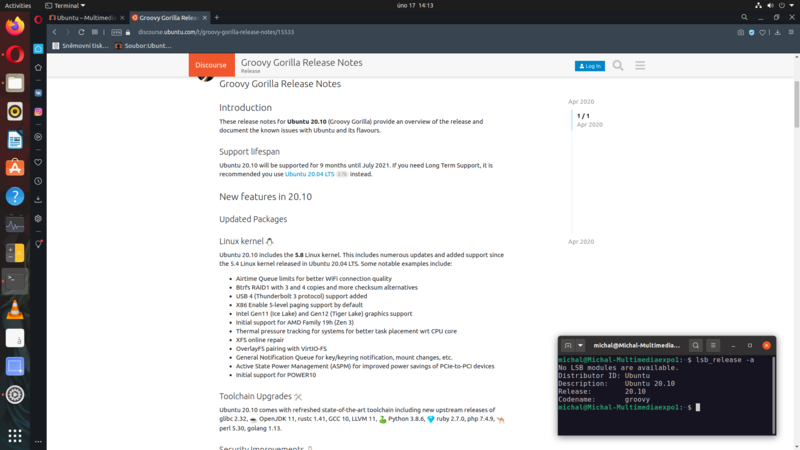Viewport: 800px width, 450px height.
Task: Show Applications grid in the dock
Action: coord(15,435)
